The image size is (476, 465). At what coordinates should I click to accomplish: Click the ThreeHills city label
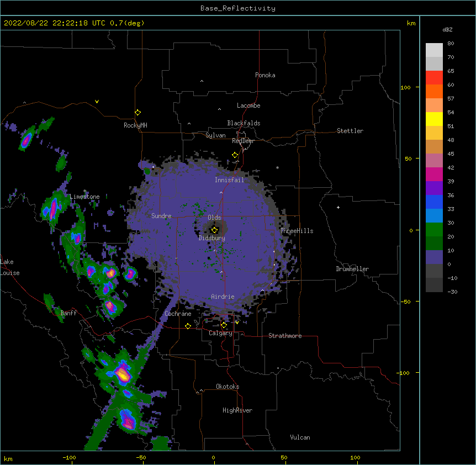297,231
